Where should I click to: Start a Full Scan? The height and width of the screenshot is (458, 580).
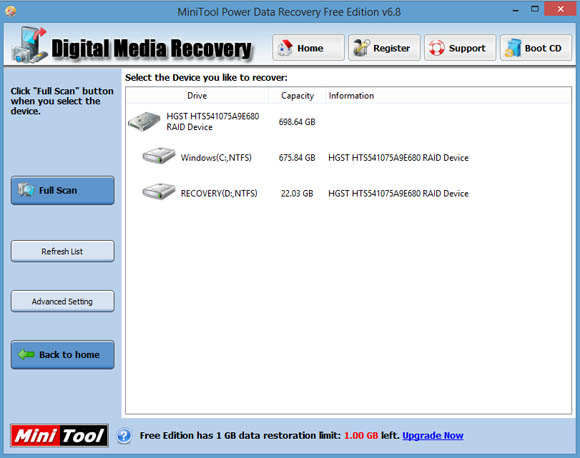pyautogui.click(x=63, y=191)
